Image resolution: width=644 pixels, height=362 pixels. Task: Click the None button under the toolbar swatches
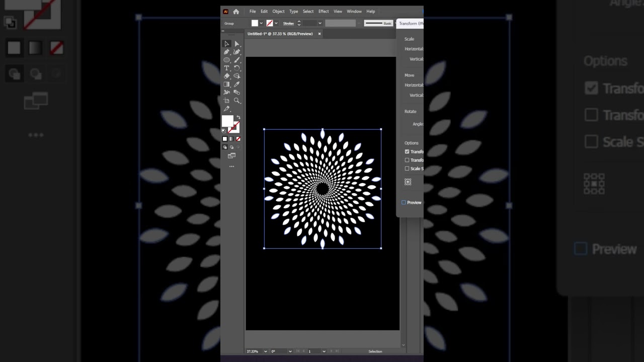coord(238,139)
